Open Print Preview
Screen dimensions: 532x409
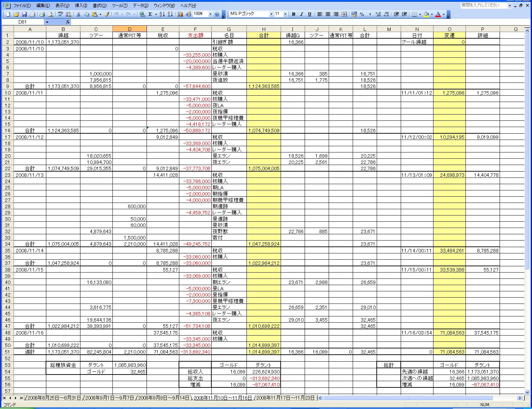pos(50,14)
